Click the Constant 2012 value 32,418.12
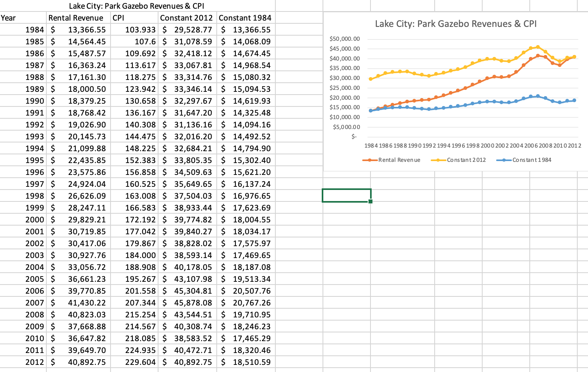Viewport: 588px width, 372px height. (187, 53)
